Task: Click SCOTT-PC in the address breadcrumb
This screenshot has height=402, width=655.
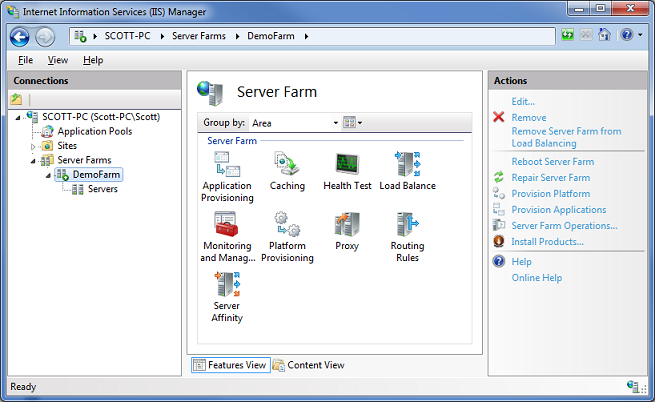Action: (127, 36)
